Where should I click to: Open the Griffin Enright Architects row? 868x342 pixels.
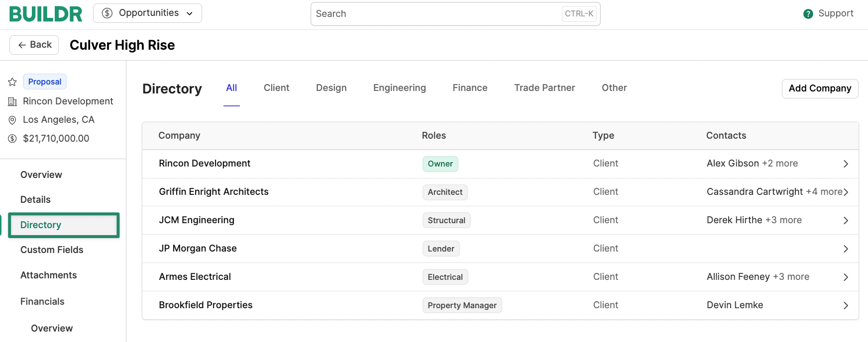tap(500, 192)
